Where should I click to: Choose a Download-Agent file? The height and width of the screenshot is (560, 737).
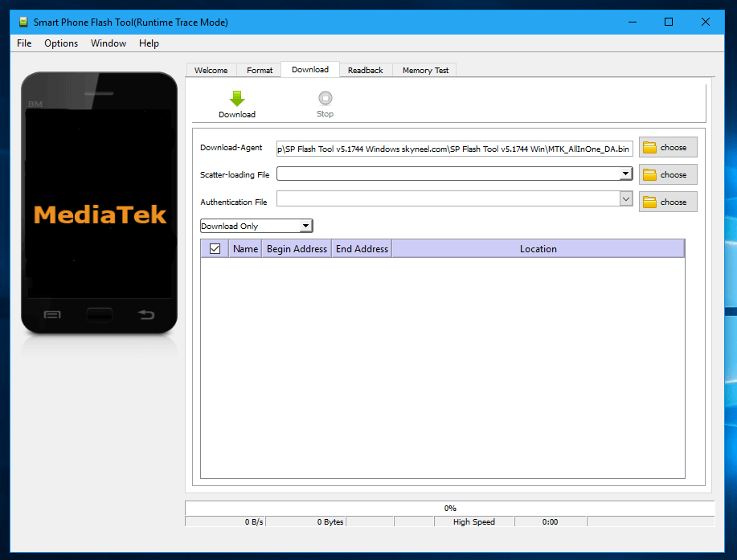point(668,148)
